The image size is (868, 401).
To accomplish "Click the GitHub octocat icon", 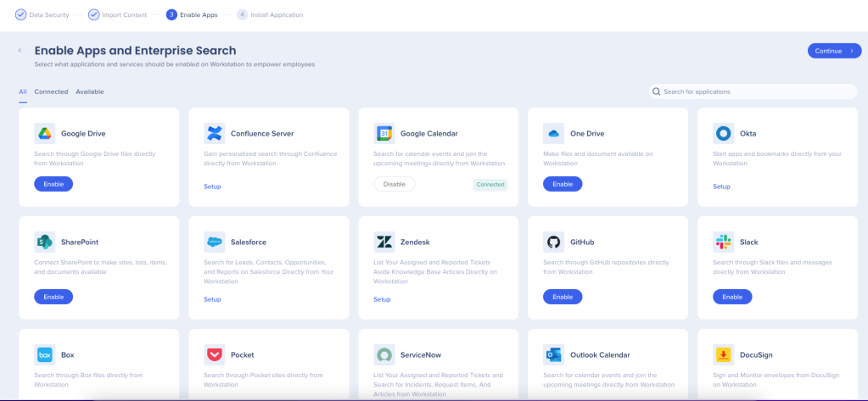I will pyautogui.click(x=553, y=242).
